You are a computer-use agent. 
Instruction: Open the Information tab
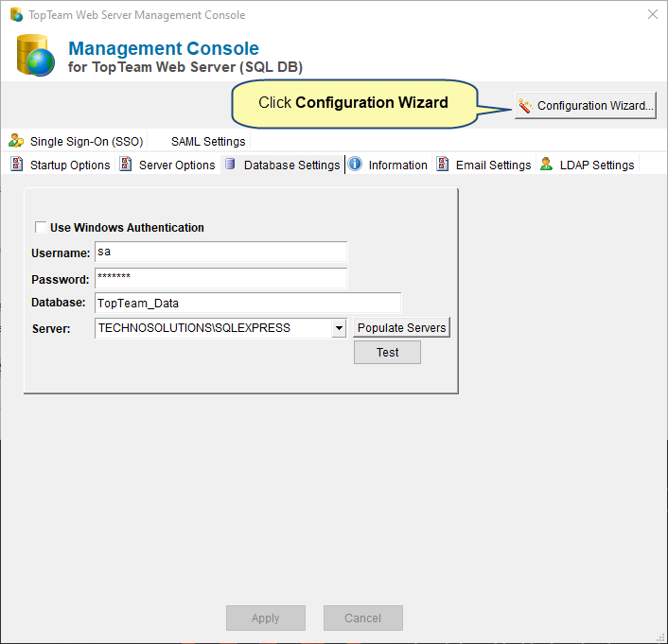click(x=388, y=165)
